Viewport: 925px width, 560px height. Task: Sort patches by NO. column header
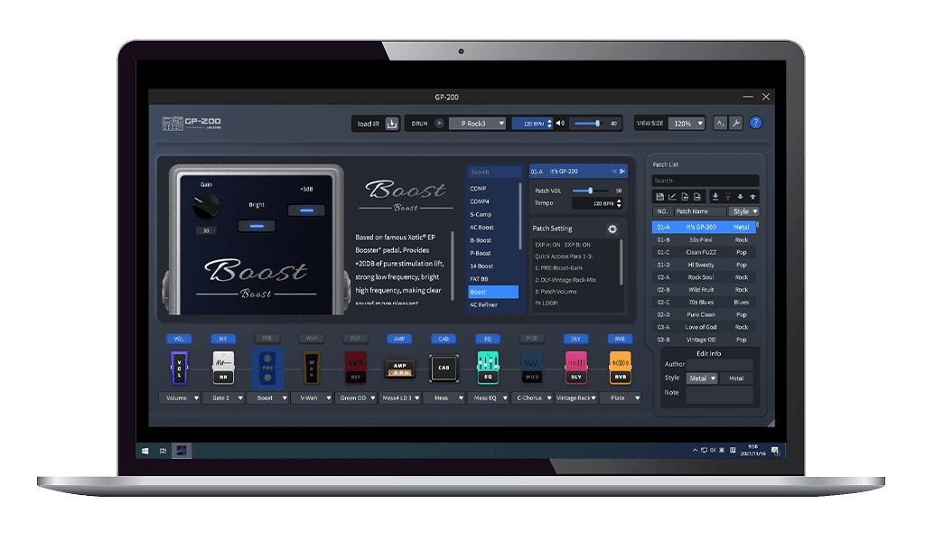662,211
